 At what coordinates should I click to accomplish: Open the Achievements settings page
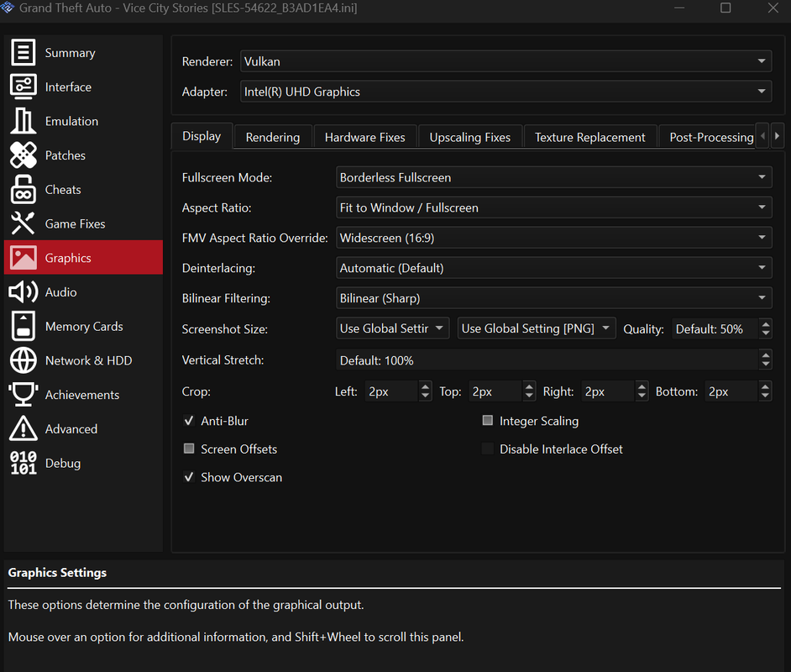[84, 395]
